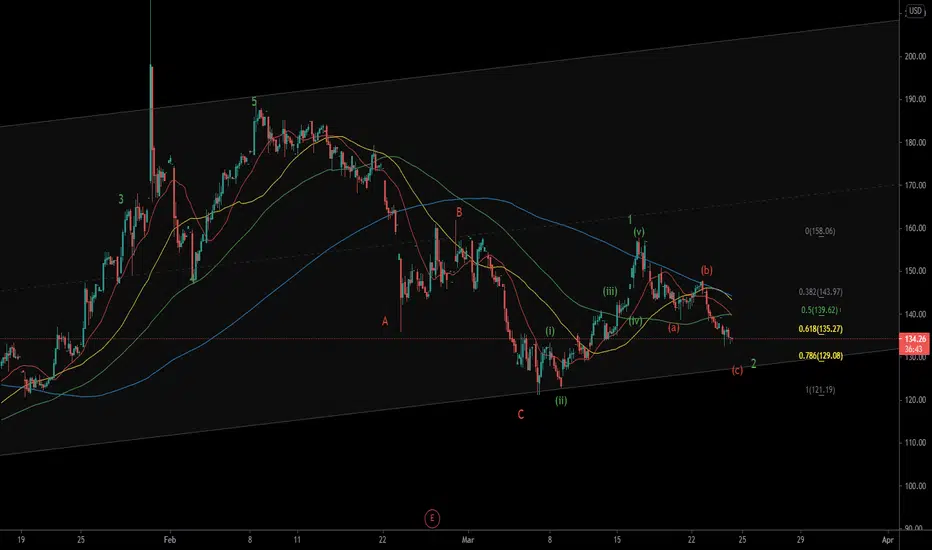Image resolution: width=932 pixels, height=550 pixels.
Task: Select the sub-wave (v) label
Action: pos(639,232)
